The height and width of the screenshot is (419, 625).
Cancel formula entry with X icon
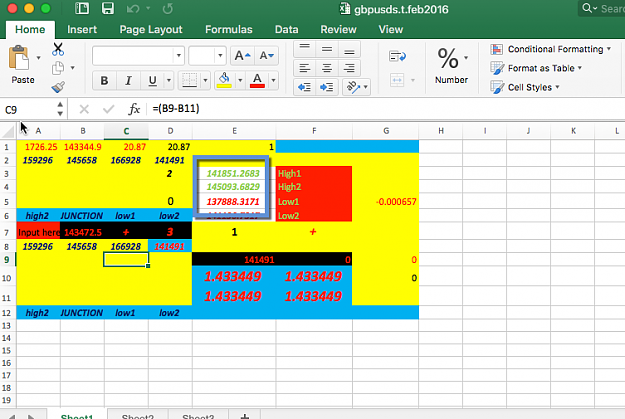coord(84,109)
